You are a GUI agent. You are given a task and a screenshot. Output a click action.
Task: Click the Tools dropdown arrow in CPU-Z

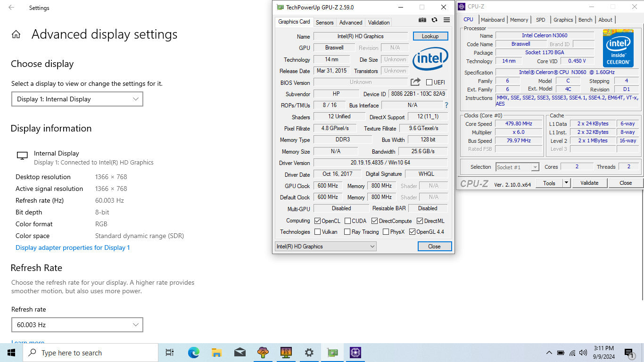(567, 183)
